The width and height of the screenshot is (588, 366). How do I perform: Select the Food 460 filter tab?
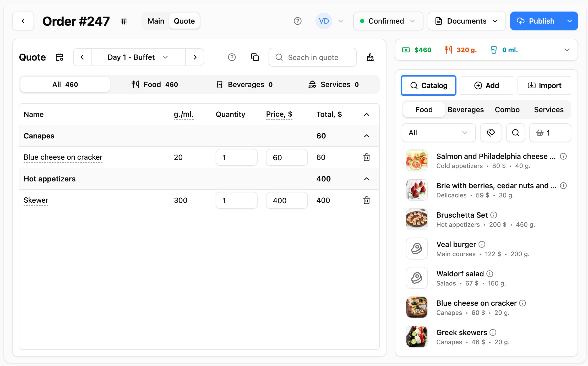(x=155, y=84)
